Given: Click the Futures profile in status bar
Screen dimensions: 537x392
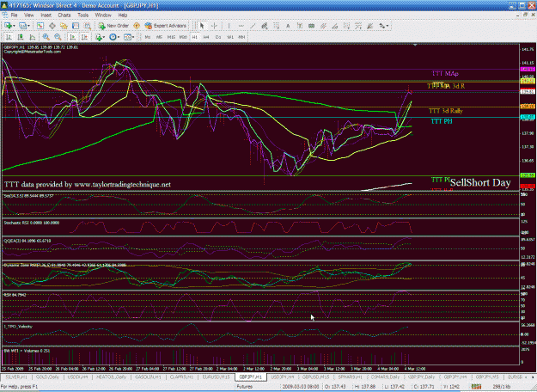Looking at the screenshot, I should click(245, 387).
